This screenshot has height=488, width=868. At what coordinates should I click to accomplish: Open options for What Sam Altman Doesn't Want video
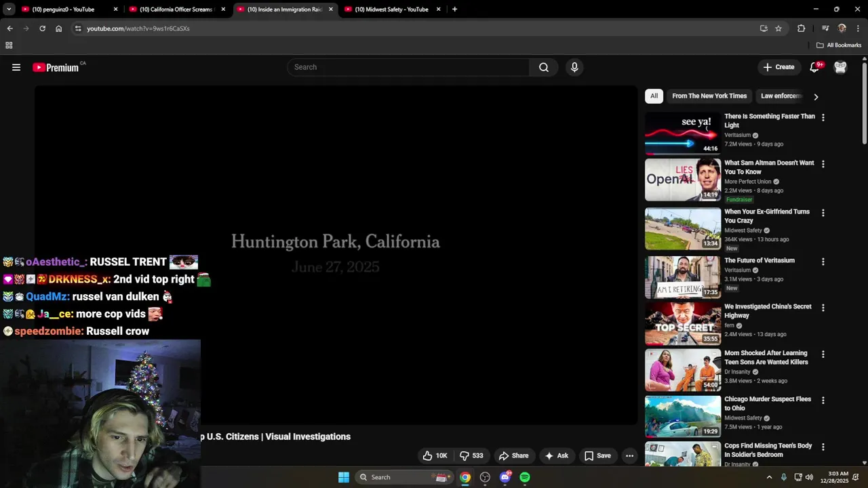[x=823, y=164]
